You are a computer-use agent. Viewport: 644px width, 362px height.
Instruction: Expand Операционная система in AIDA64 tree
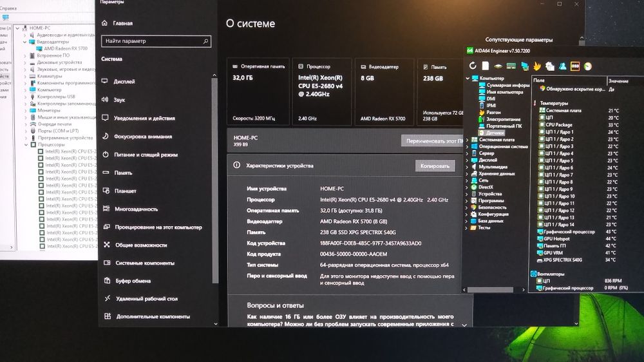[467, 146]
